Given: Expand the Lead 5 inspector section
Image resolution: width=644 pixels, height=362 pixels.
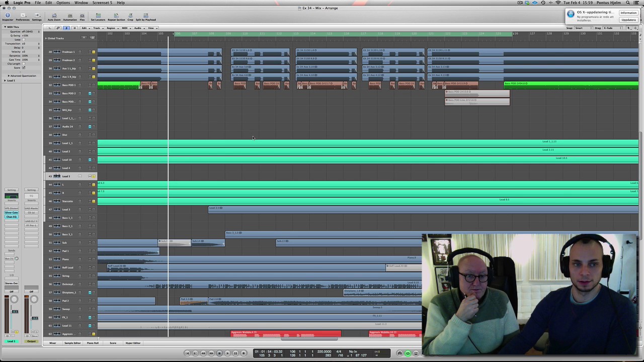Looking at the screenshot, I should click(5, 80).
